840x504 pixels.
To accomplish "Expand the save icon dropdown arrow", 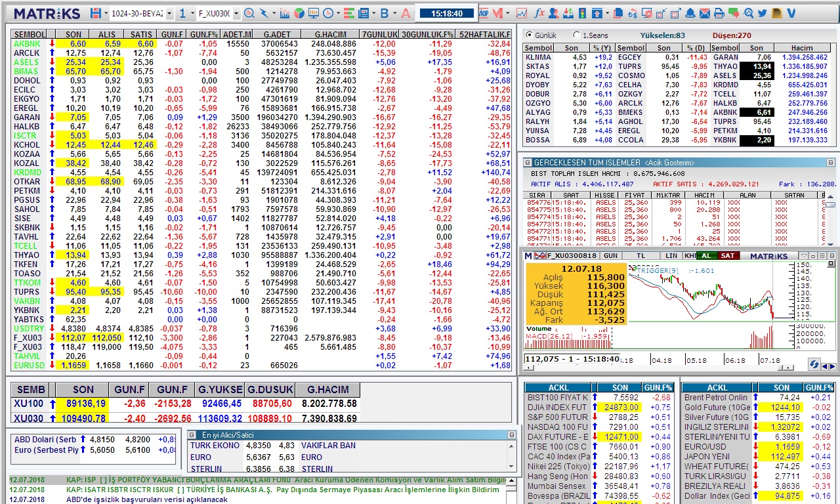I will pyautogui.click(x=106, y=13).
